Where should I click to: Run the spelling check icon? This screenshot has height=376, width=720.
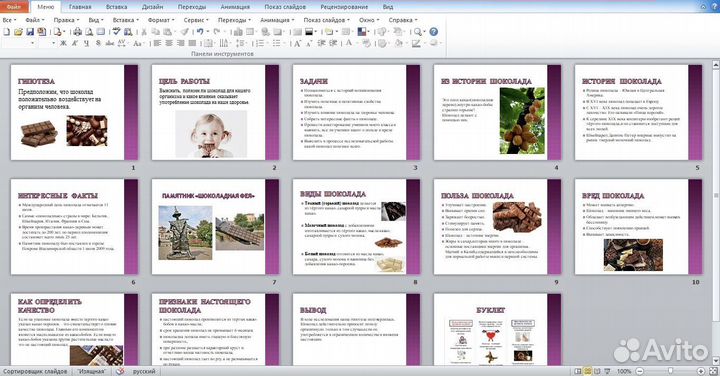tap(116, 31)
